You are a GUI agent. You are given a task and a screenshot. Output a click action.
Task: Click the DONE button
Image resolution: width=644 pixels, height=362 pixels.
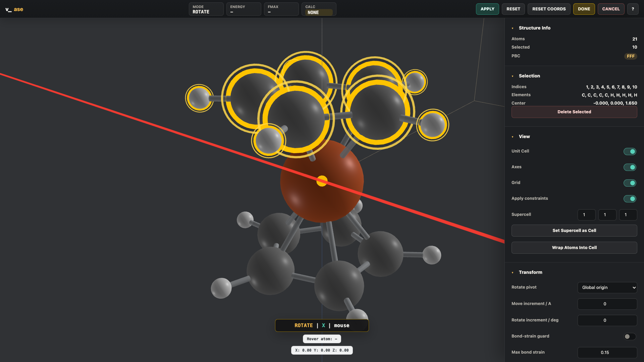tap(584, 9)
